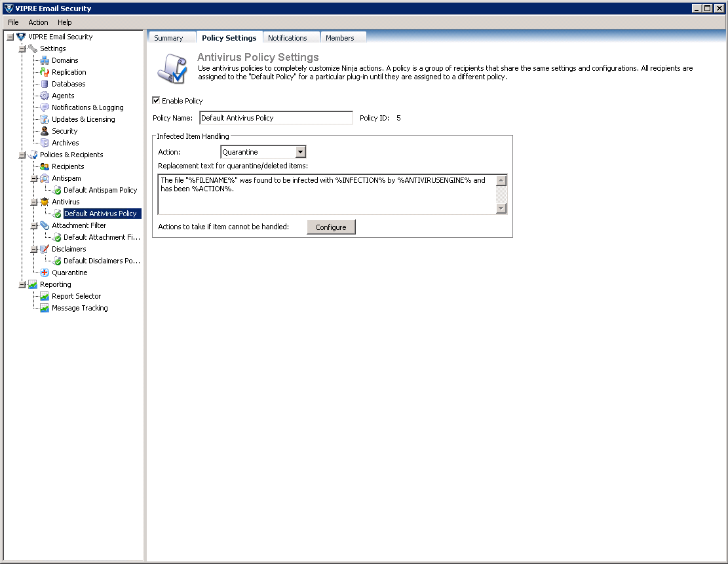Collapse the Policies & Recipients node
728x564 pixels.
[x=22, y=155]
